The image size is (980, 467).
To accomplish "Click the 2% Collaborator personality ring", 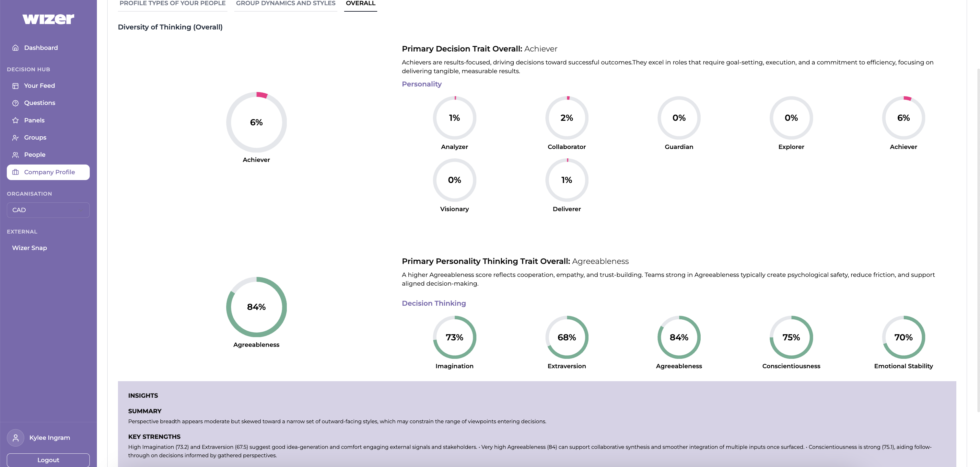I will 566,118.
